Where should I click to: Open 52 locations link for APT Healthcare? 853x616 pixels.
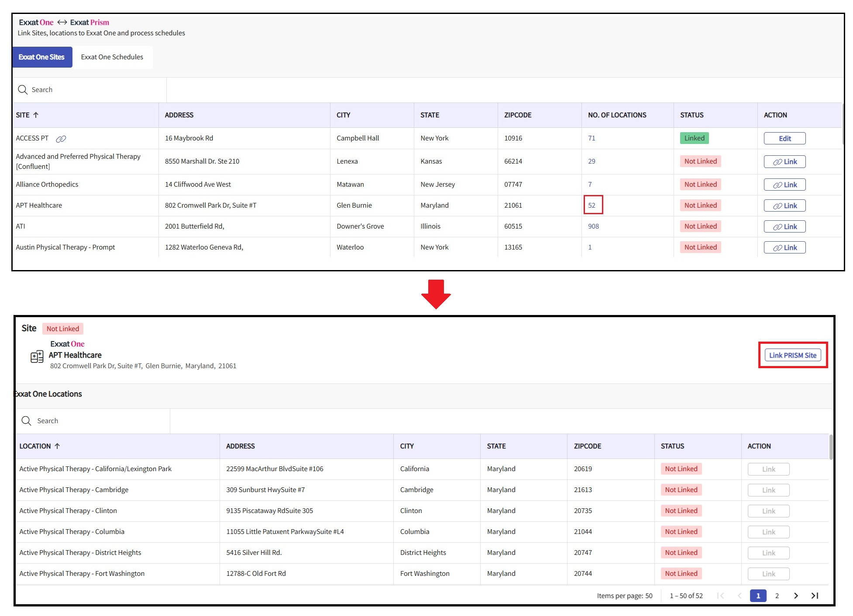pyautogui.click(x=592, y=205)
